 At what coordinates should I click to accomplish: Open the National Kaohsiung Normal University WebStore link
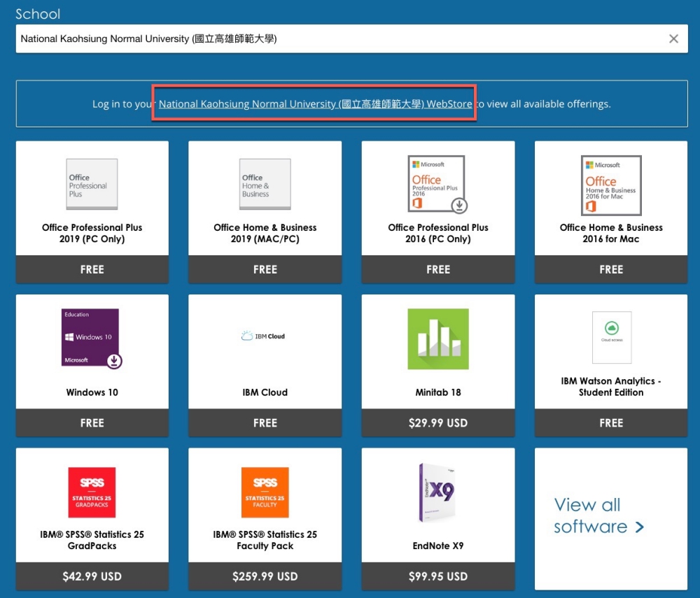[315, 104]
